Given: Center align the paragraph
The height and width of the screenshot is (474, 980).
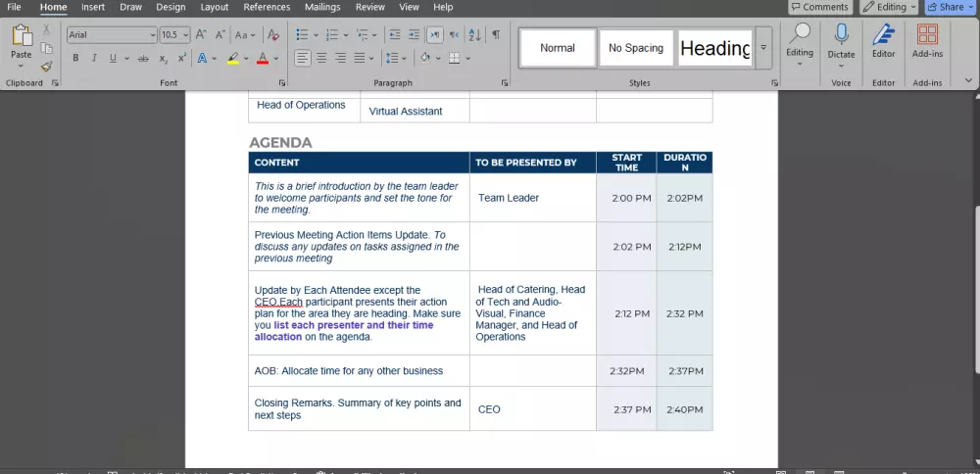Looking at the screenshot, I should (x=321, y=58).
